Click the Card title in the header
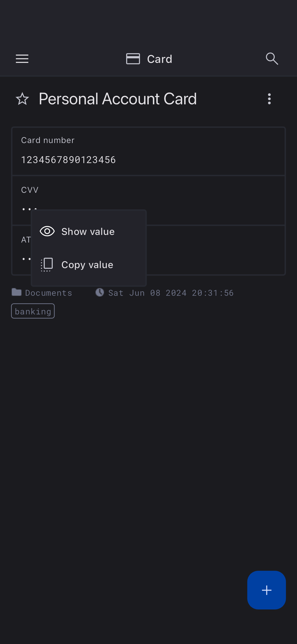This screenshot has width=297, height=644. tap(160, 59)
